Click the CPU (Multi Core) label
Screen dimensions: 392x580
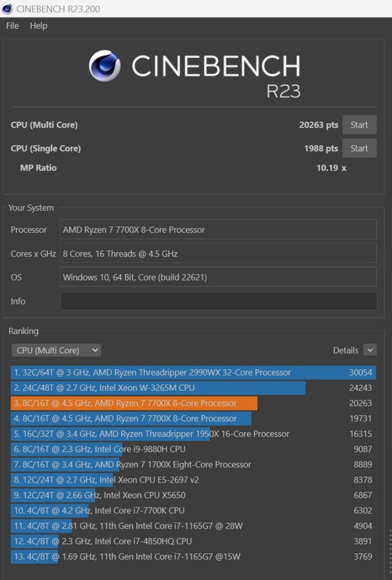pyautogui.click(x=44, y=125)
